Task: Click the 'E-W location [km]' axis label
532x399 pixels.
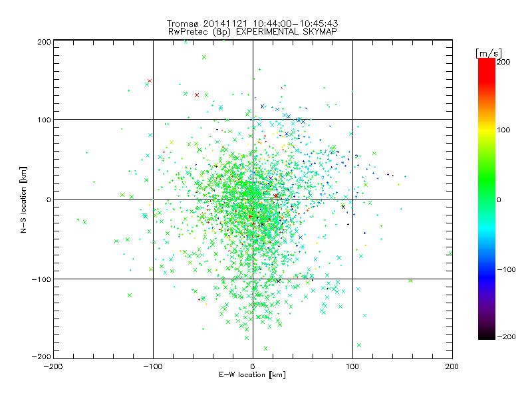Action: click(252, 374)
